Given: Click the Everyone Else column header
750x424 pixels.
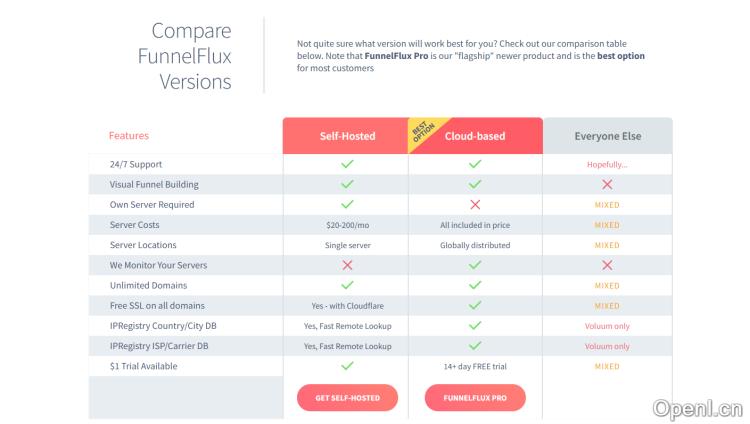Looking at the screenshot, I should pos(607,136).
